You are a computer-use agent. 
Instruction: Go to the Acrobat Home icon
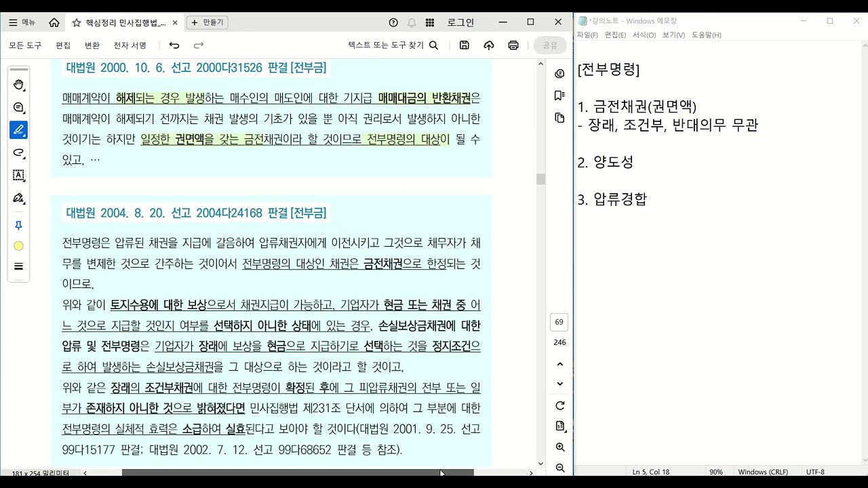pos(54,22)
